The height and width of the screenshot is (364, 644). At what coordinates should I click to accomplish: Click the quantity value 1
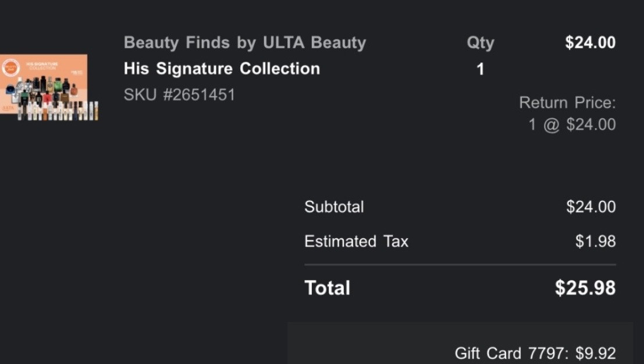[480, 69]
